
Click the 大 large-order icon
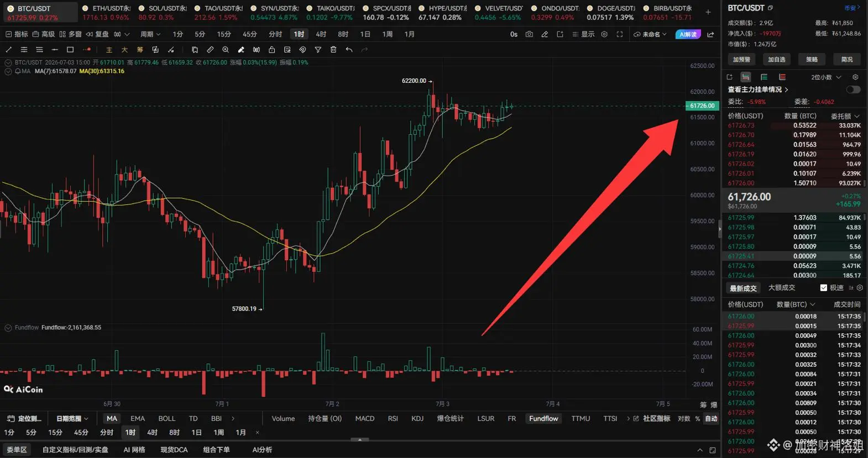tap(124, 50)
